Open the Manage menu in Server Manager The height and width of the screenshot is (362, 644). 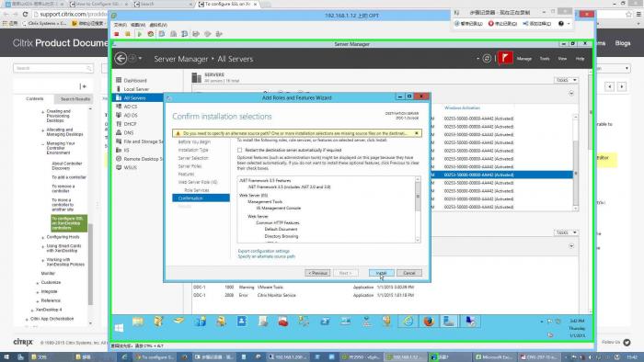coord(524,59)
